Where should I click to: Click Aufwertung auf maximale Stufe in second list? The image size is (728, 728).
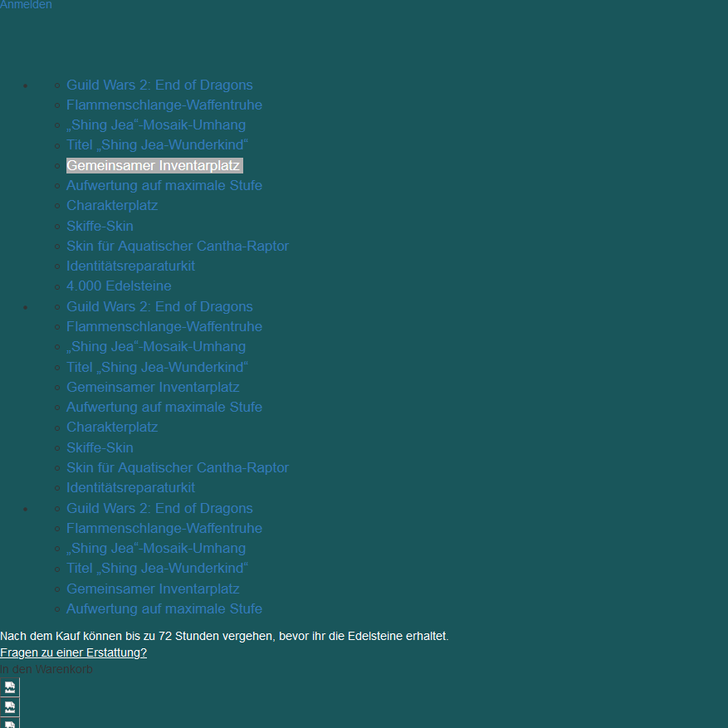(164, 408)
